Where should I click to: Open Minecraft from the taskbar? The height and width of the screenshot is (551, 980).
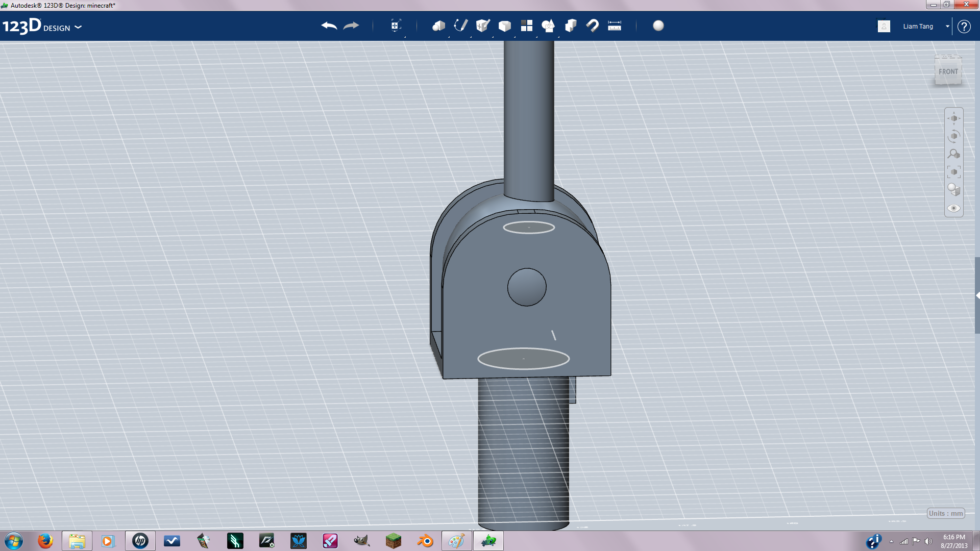394,541
